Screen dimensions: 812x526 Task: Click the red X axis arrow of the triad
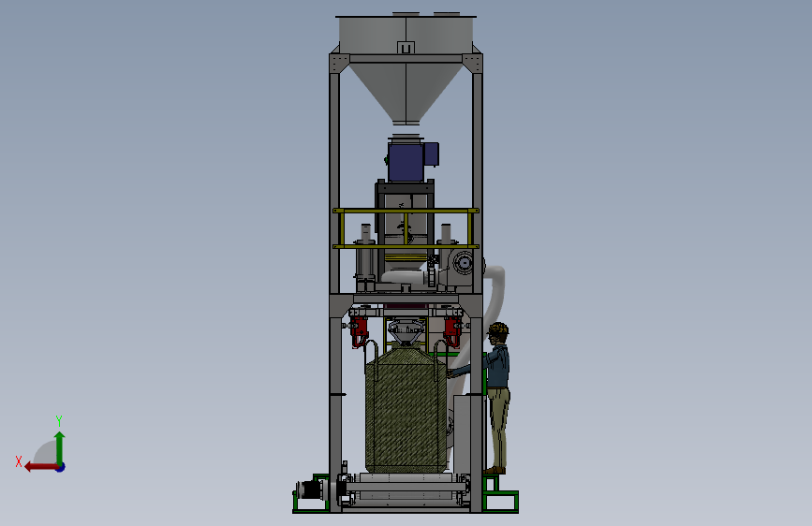(40, 467)
